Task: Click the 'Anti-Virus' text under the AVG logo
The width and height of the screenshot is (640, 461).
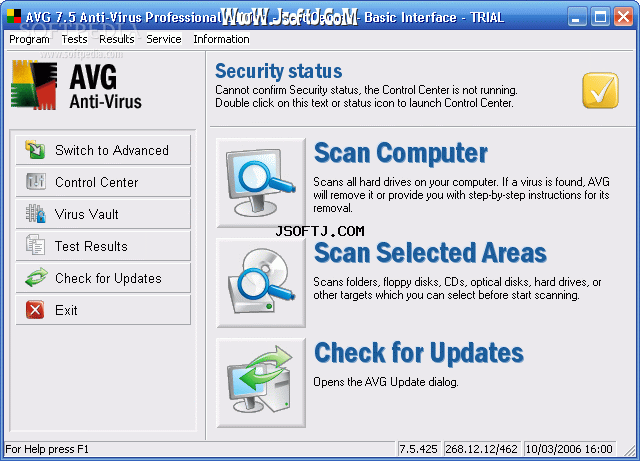Action: click(x=105, y=102)
